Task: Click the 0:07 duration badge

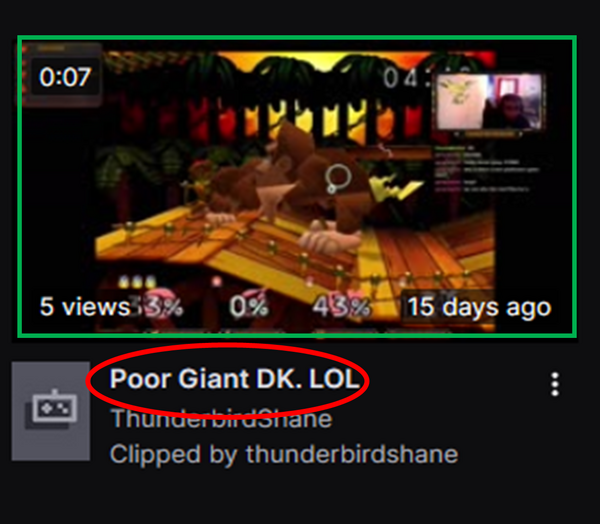Action: click(65, 77)
